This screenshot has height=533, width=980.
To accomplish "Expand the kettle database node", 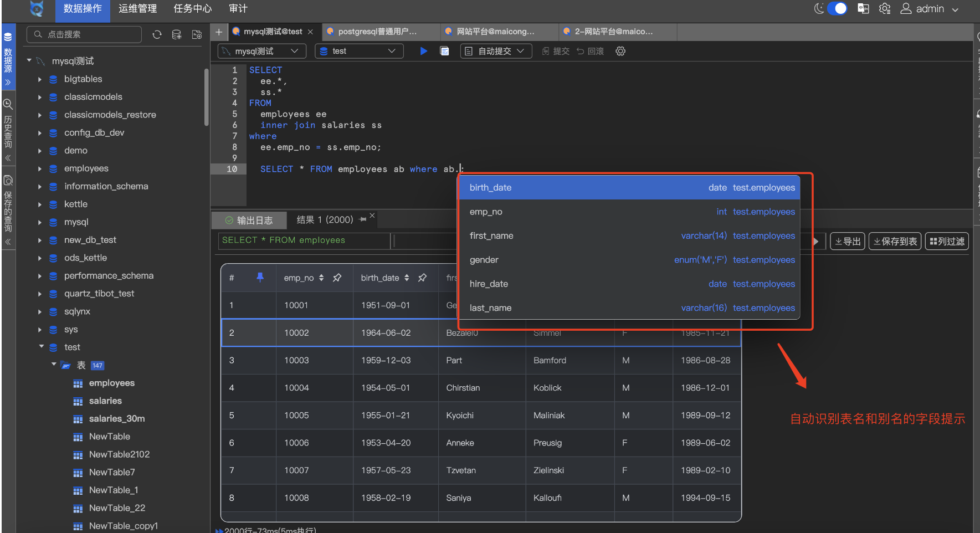I will (40, 204).
